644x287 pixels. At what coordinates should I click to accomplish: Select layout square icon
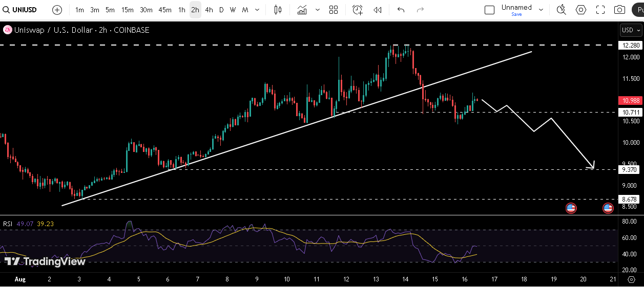click(489, 10)
